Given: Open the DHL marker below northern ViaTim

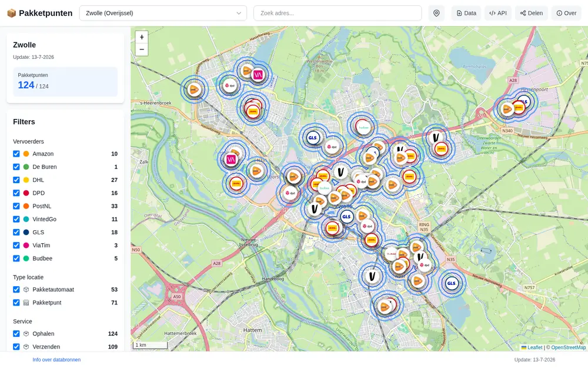Looking at the screenshot, I should (x=253, y=111).
